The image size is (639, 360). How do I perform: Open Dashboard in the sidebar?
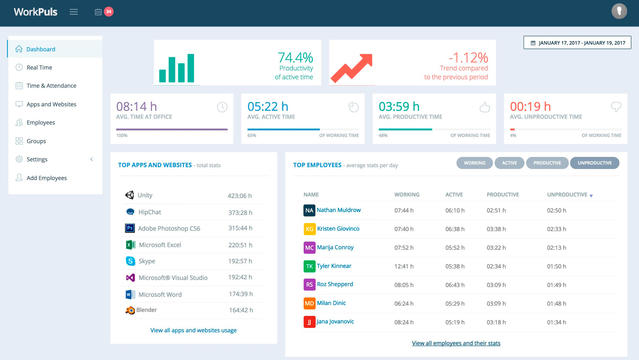(55, 49)
